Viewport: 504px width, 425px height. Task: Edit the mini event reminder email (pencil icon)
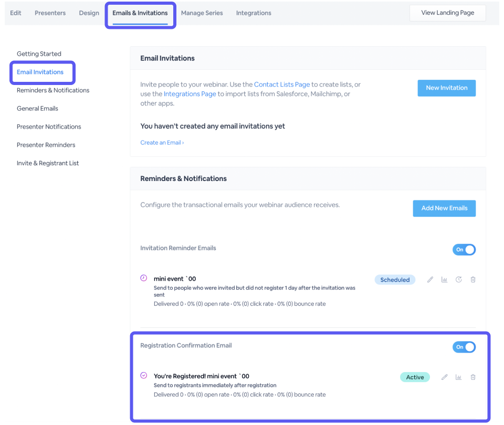click(430, 280)
